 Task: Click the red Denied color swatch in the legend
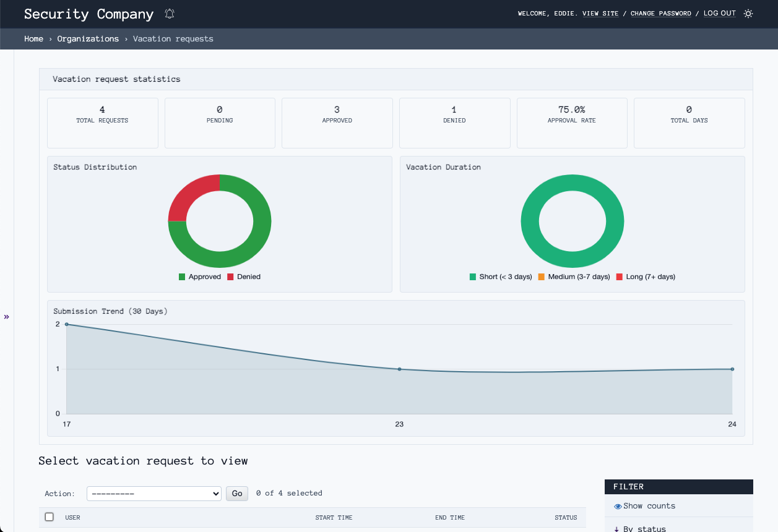(x=230, y=277)
